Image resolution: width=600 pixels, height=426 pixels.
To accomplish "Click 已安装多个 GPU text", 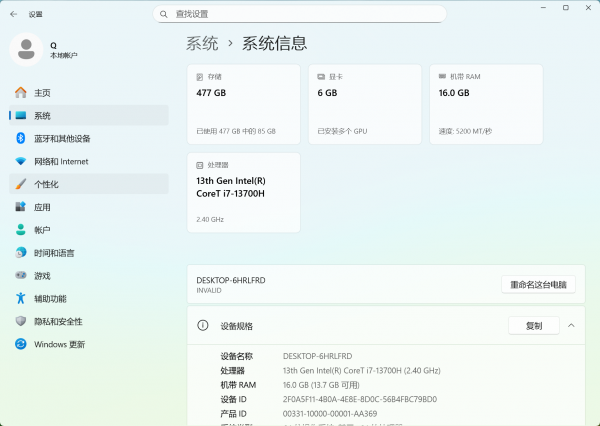I will pos(342,131).
